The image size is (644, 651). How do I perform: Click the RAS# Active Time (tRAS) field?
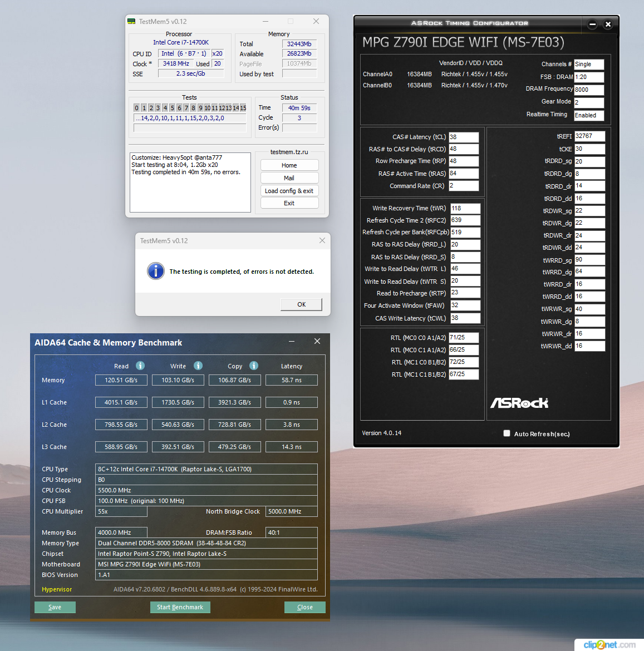[464, 174]
